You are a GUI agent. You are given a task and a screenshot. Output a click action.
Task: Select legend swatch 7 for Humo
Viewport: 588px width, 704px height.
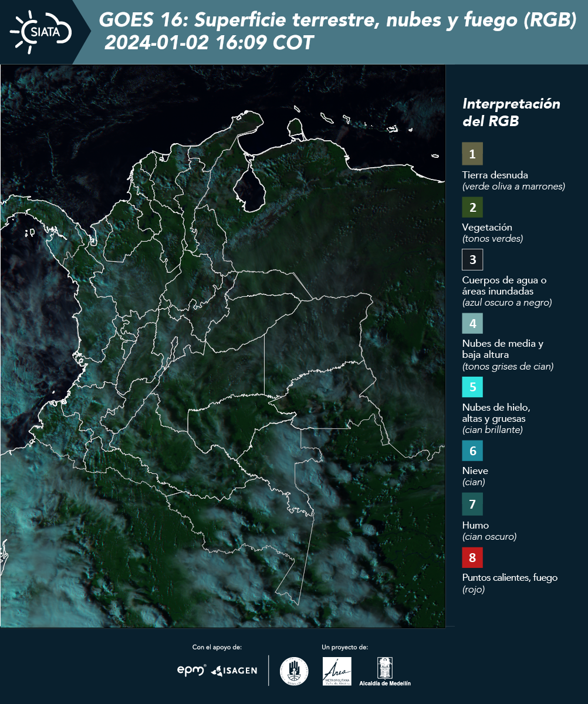point(472,504)
